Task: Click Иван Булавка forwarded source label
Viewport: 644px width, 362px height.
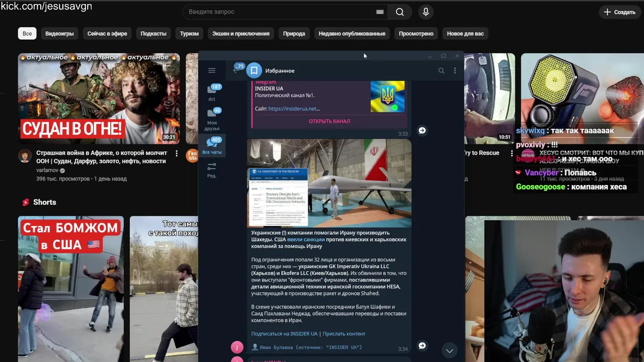Action: [310, 347]
